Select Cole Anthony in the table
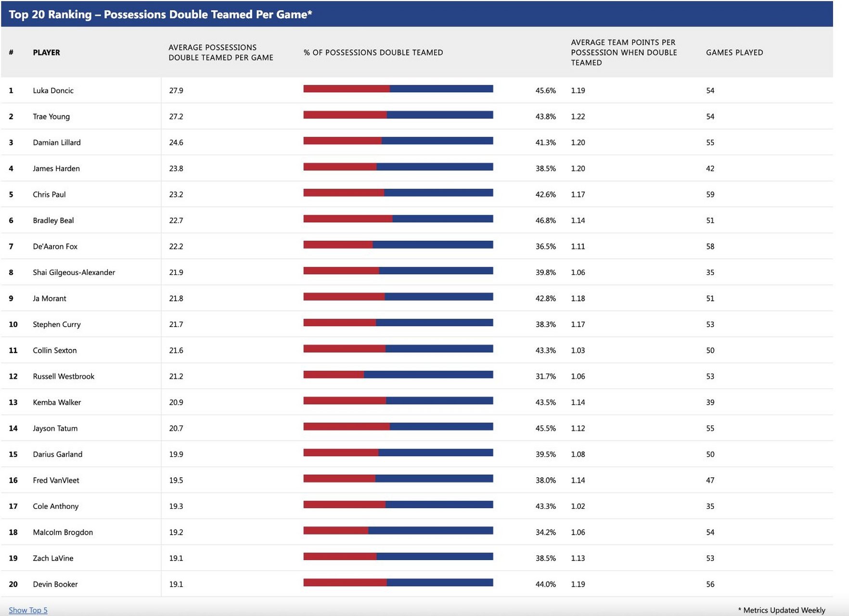Viewport: 849px width, 616px height. 56,506
